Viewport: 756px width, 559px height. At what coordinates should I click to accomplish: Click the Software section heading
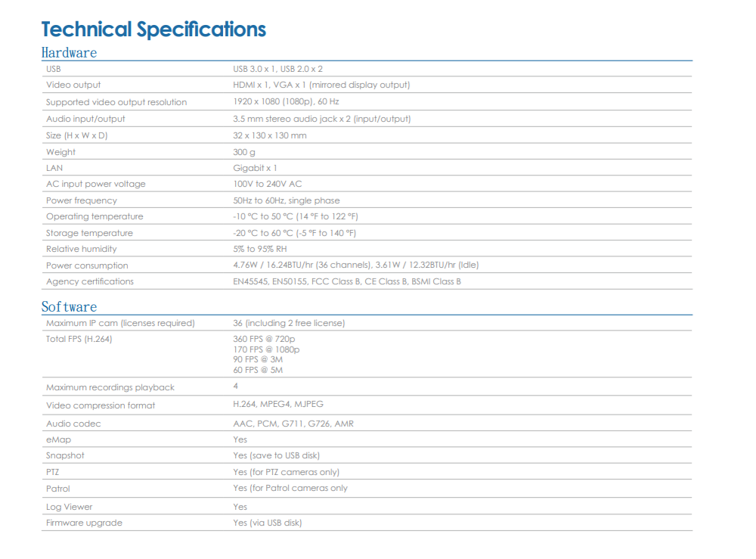69,307
